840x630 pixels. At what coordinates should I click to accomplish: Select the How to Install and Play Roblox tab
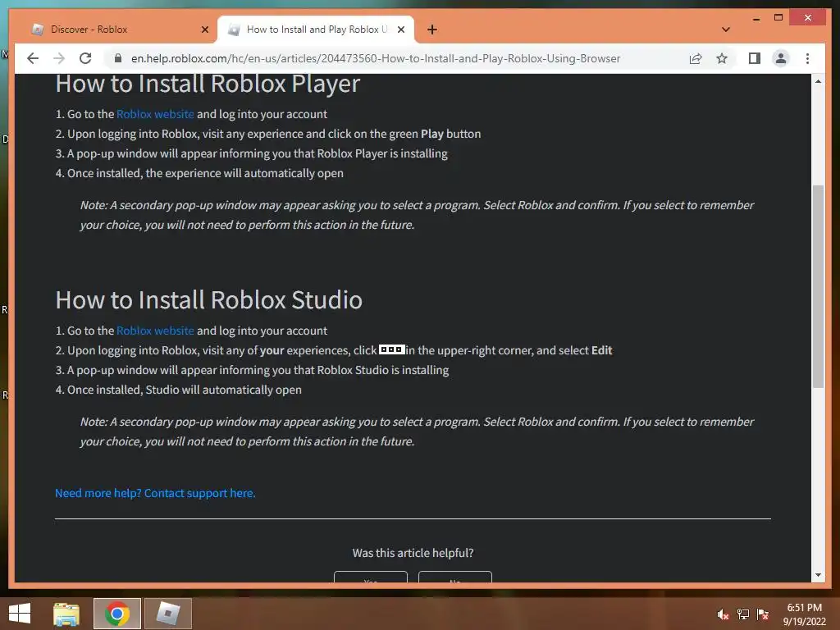316,30
